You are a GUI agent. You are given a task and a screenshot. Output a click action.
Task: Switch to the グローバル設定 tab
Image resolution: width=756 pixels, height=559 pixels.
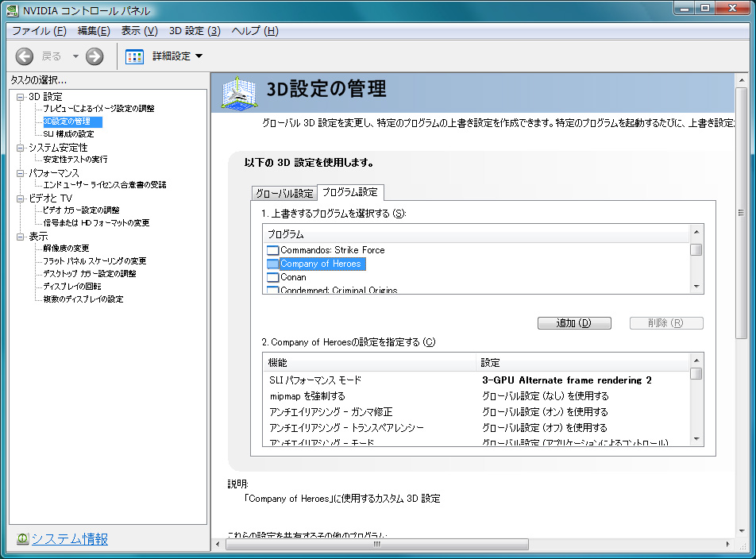click(x=284, y=193)
